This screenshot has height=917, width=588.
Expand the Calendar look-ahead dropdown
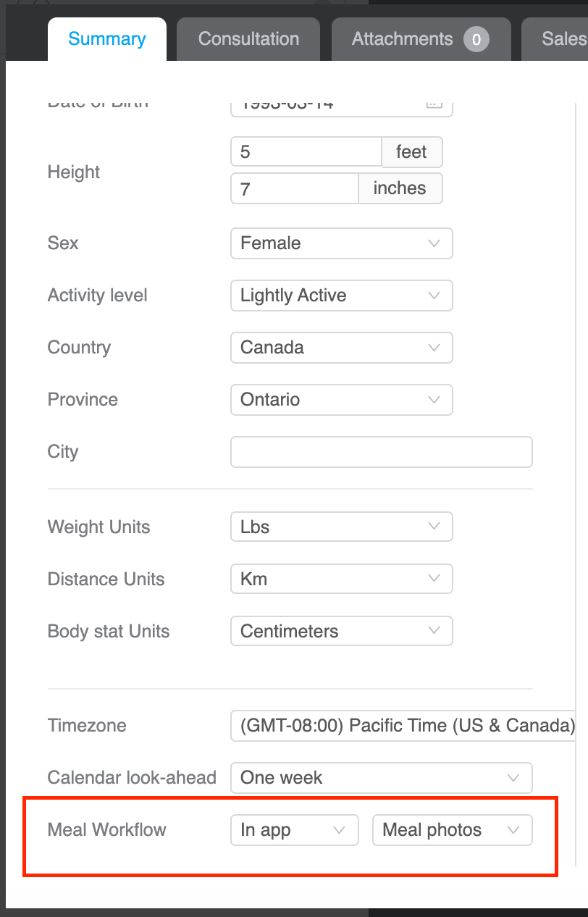pos(382,778)
